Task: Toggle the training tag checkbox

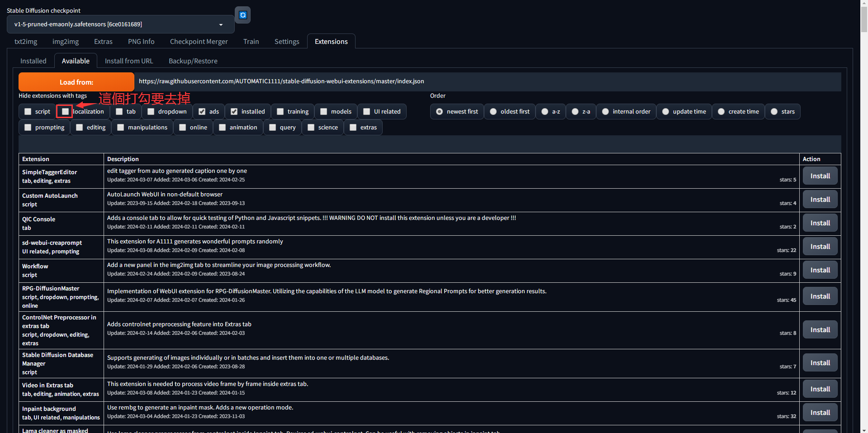Action: [280, 111]
